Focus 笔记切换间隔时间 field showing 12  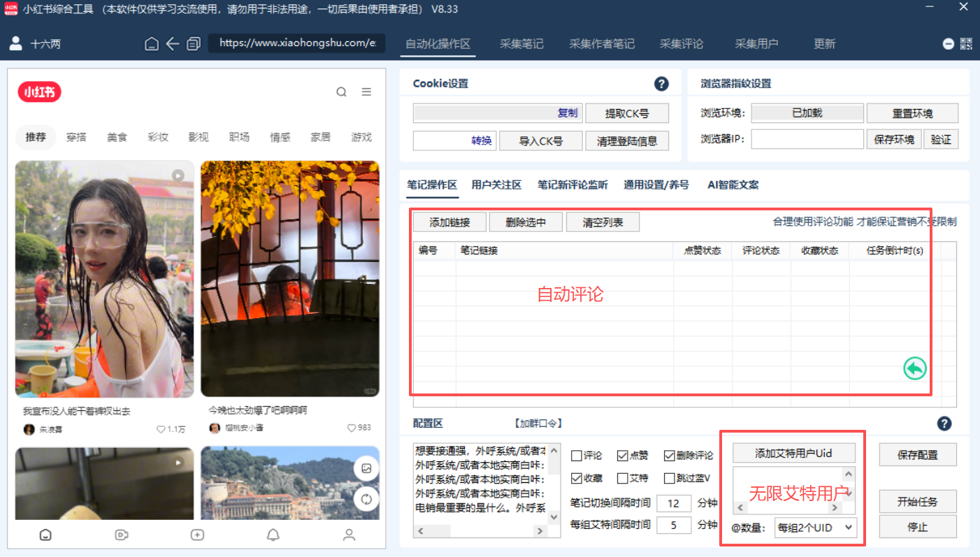click(x=674, y=503)
